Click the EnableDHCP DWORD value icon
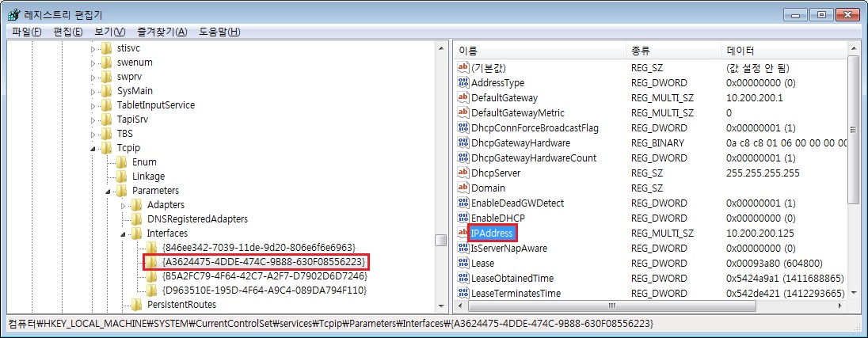 (x=463, y=218)
